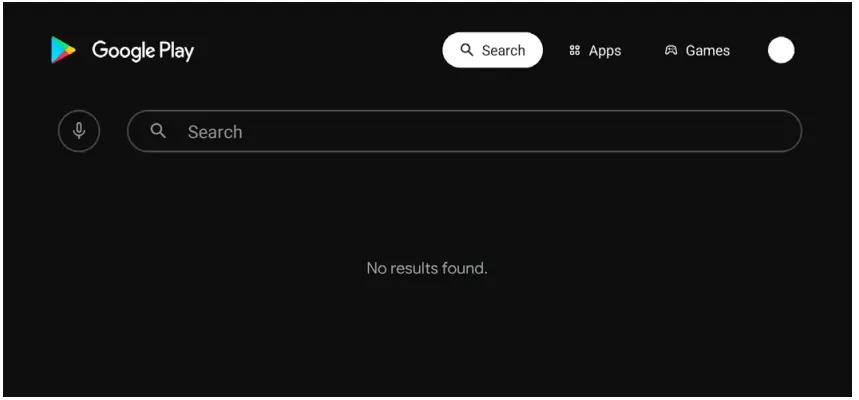This screenshot has height=400, width=859.
Task: Tap the microphone voice search button
Action: tap(79, 131)
